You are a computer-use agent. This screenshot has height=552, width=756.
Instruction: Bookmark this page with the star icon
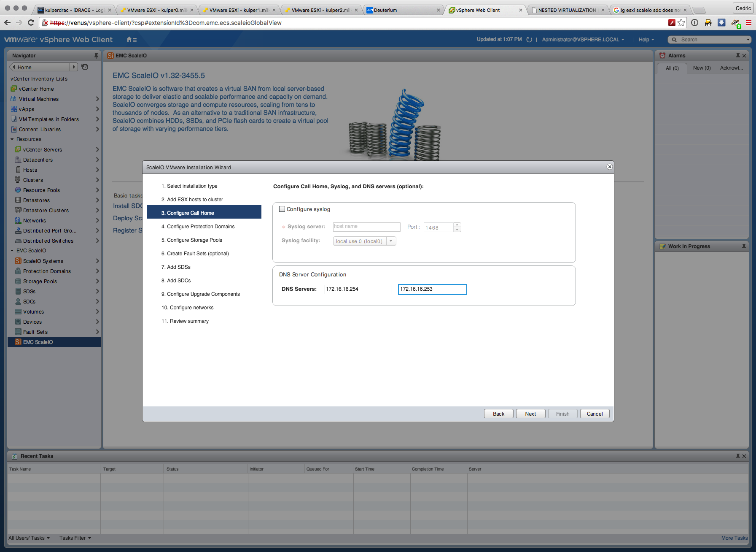click(681, 23)
